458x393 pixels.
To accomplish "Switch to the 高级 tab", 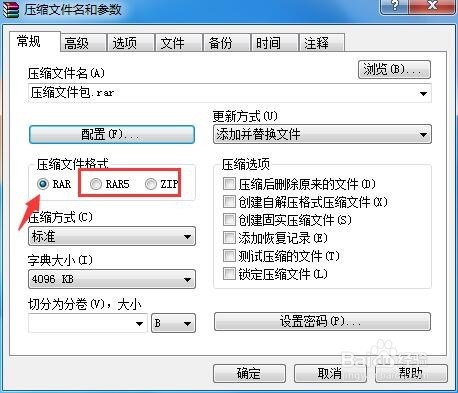I will 83,43.
